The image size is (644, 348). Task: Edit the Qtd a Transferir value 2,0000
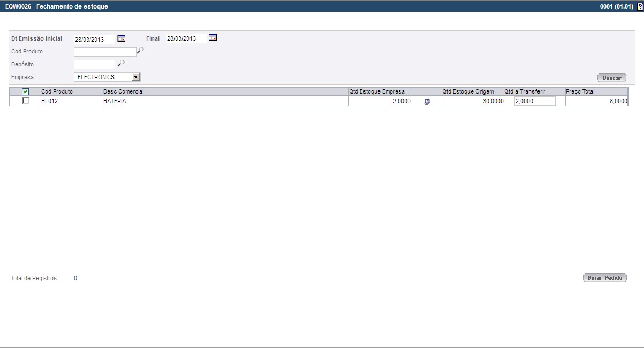coord(534,101)
